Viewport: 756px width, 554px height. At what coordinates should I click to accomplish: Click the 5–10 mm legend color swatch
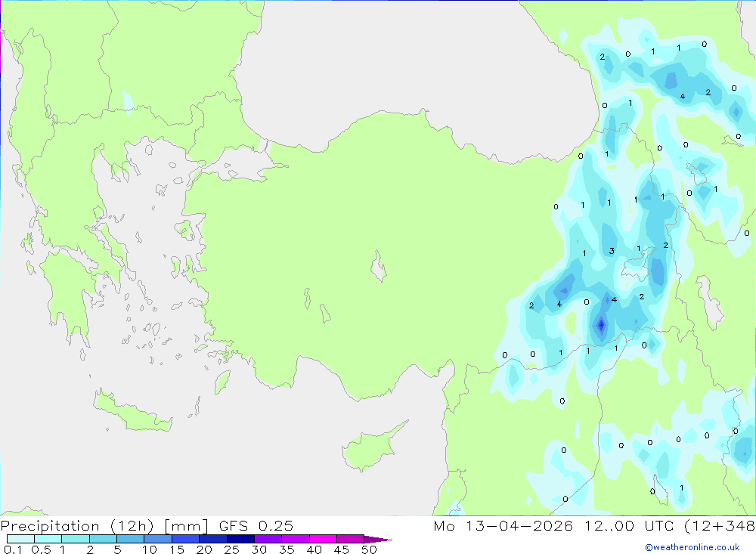pyautogui.click(x=131, y=539)
